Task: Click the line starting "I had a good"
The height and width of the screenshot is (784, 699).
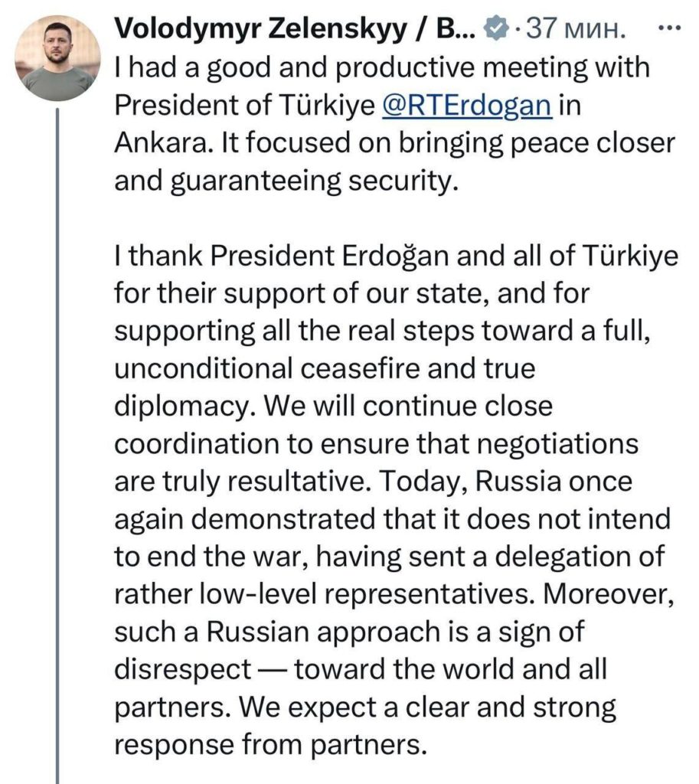Action: pyautogui.click(x=381, y=67)
